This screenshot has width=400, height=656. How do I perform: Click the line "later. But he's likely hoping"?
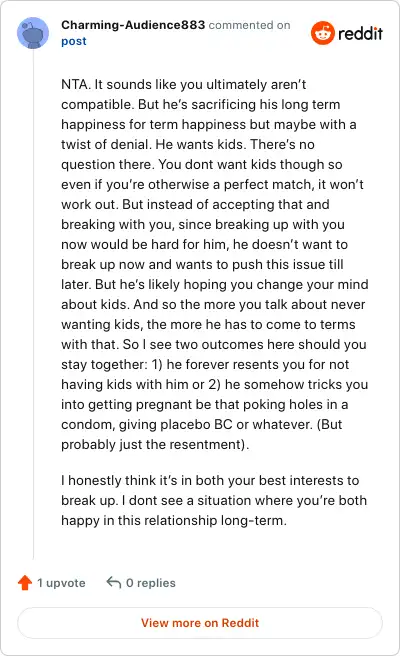215,284
